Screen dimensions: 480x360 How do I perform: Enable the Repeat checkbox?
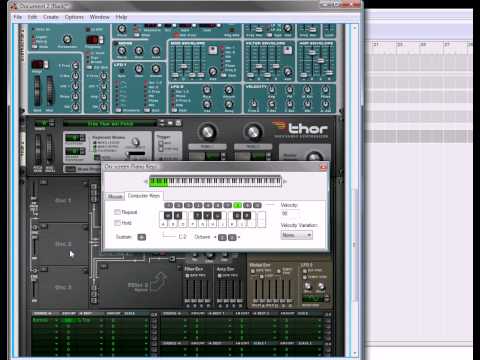click(x=117, y=212)
